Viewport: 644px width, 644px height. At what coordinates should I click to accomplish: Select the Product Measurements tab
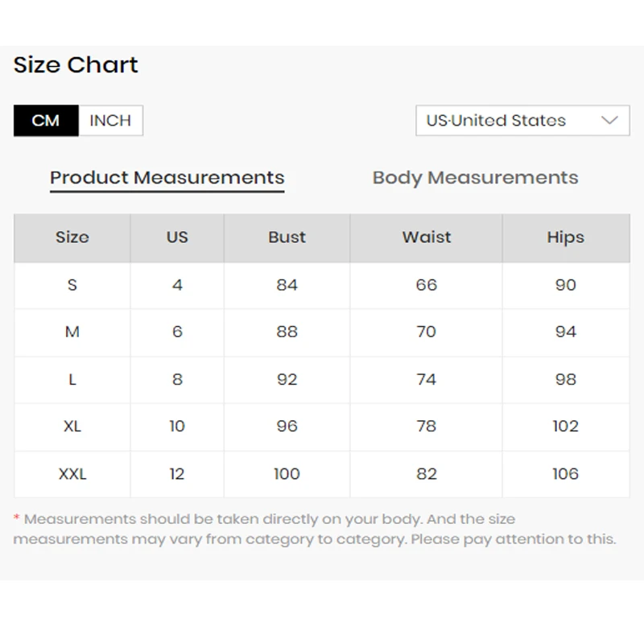point(167,178)
